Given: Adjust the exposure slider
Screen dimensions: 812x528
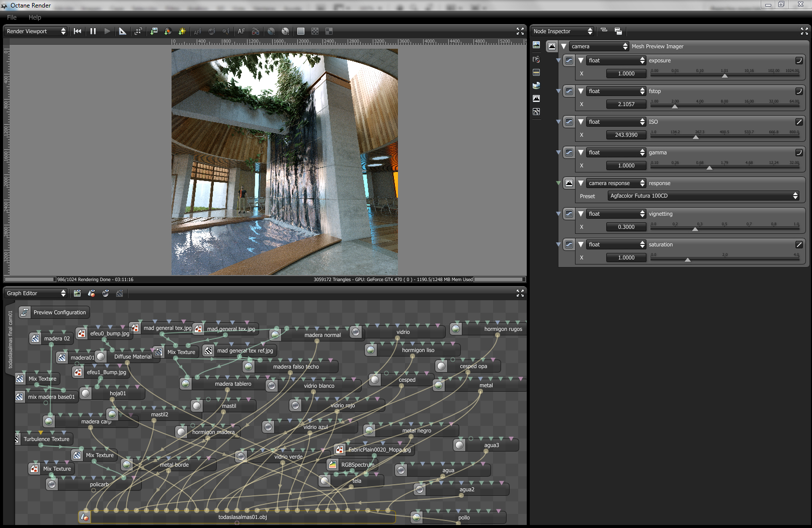Looking at the screenshot, I should click(725, 75).
